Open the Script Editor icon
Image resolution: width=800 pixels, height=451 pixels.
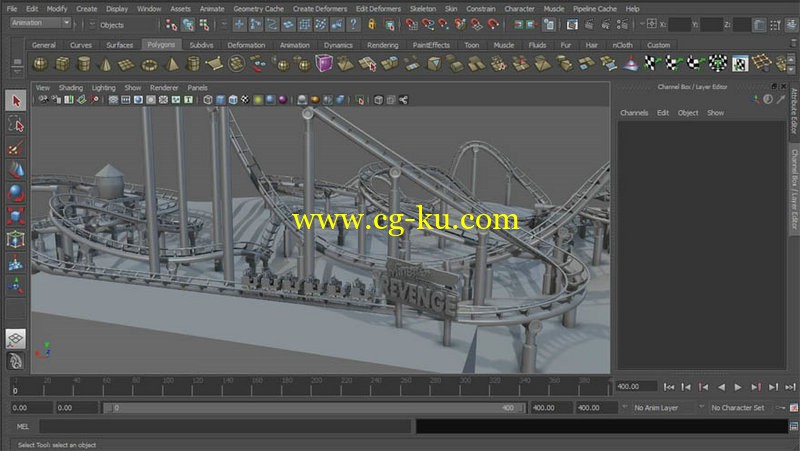click(x=794, y=426)
